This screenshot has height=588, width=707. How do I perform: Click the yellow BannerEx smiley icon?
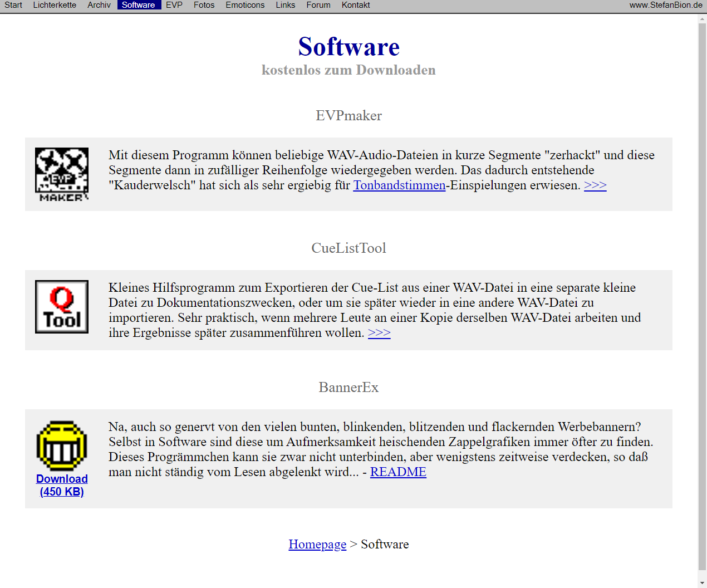pyautogui.click(x=62, y=446)
